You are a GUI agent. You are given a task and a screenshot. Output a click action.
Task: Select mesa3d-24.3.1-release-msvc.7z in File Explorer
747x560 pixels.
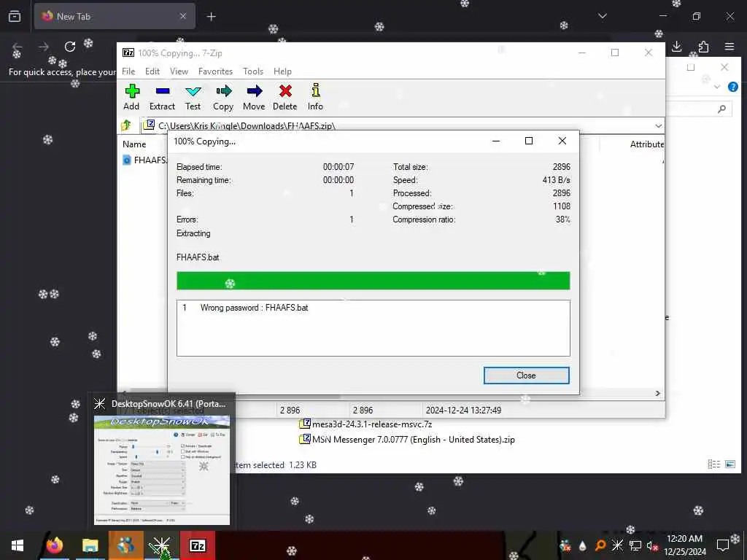point(365,424)
